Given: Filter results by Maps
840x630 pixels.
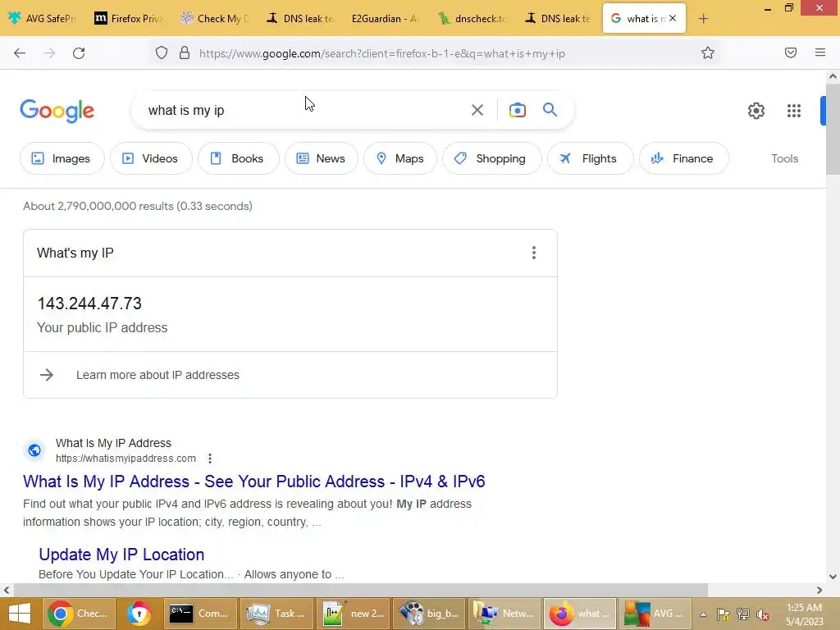Looking at the screenshot, I should coord(399,158).
